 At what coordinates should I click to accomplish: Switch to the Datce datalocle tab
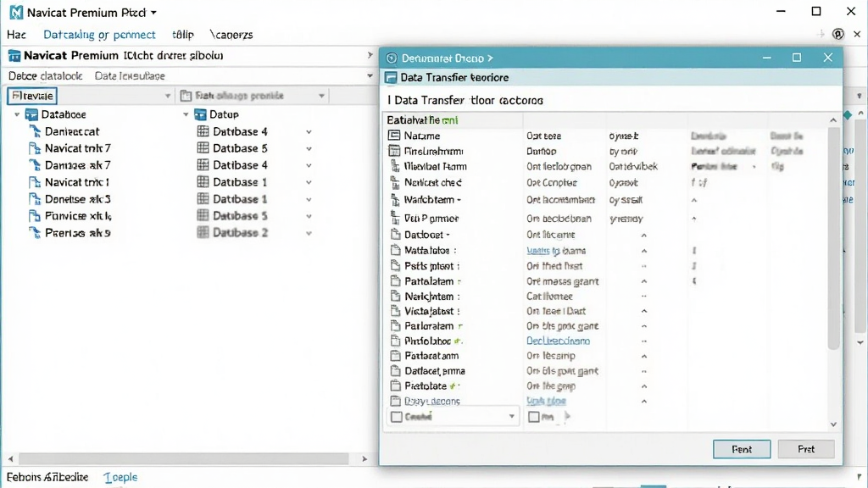[x=46, y=75]
